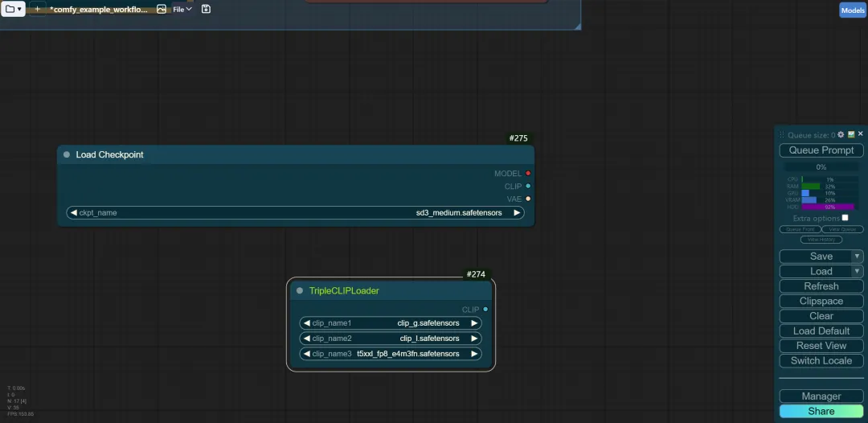This screenshot has width=868, height=423.
Task: Click the Queue Prompt button
Action: click(821, 150)
